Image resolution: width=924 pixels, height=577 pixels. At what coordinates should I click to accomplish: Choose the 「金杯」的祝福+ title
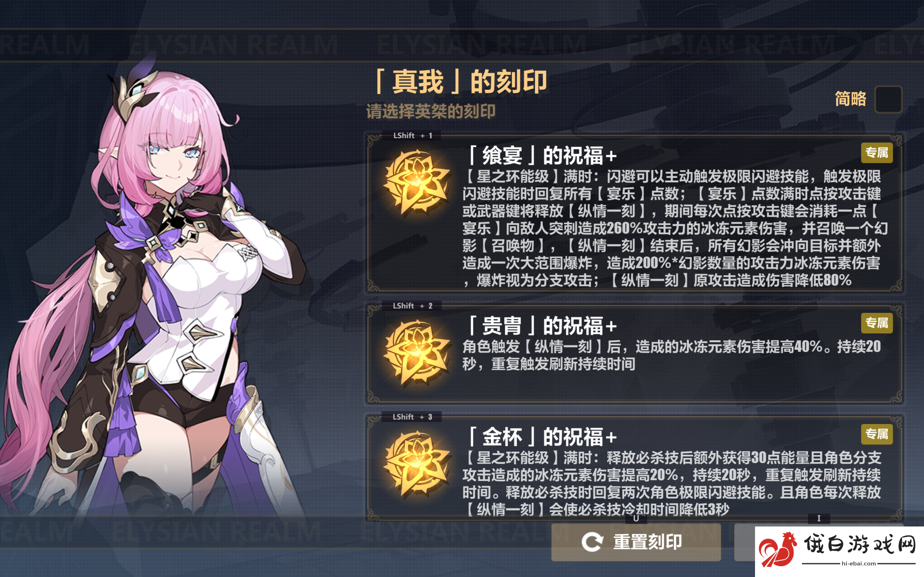(x=541, y=437)
